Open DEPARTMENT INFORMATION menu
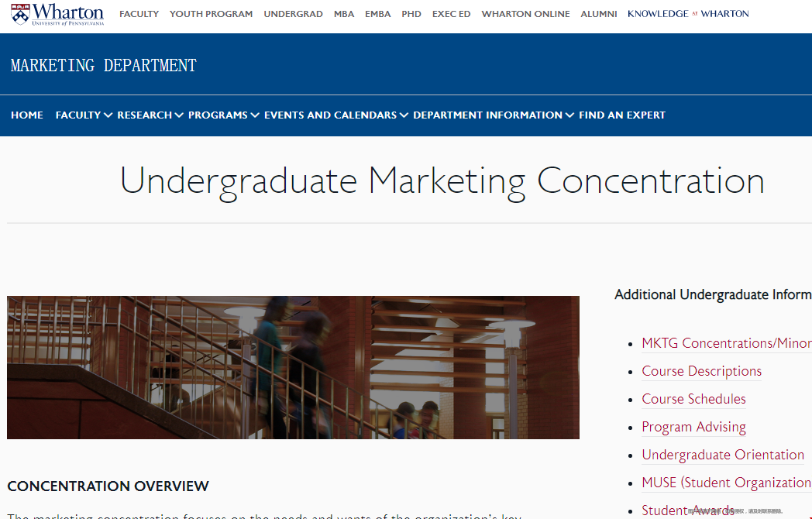This screenshot has width=812, height=519. pyautogui.click(x=488, y=115)
